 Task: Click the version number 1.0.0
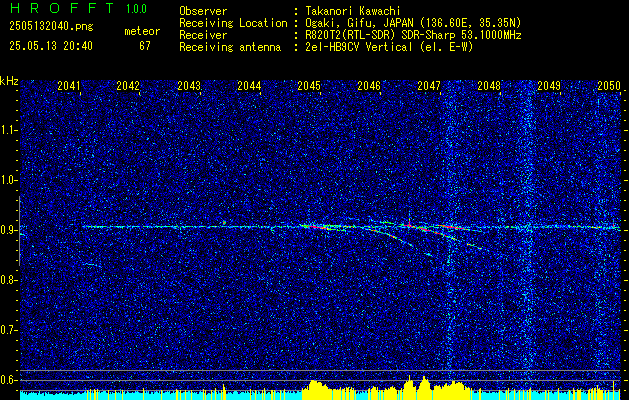[136, 9]
